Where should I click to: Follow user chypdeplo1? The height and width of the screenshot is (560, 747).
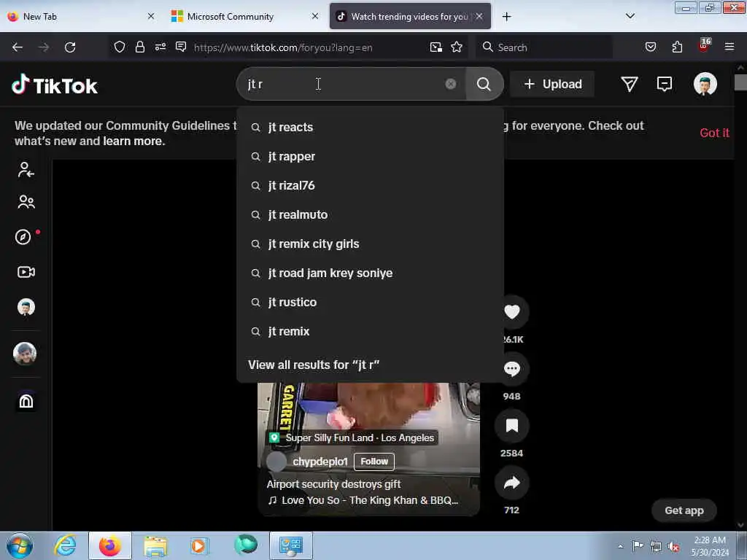tap(374, 462)
